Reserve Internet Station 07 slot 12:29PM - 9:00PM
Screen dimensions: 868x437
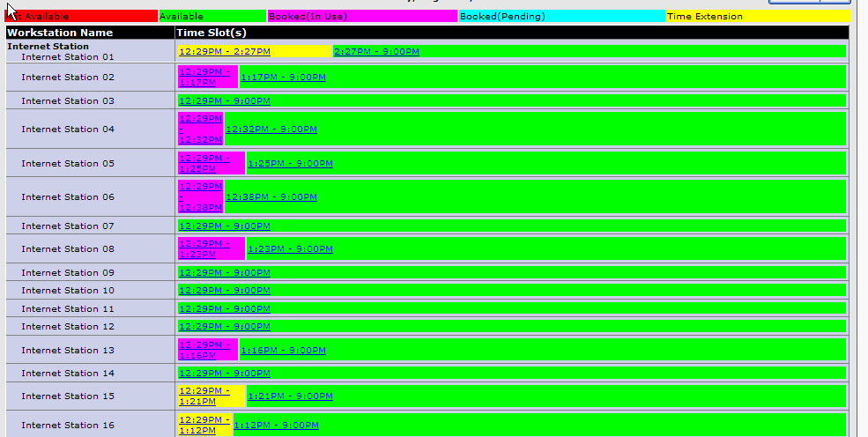click(224, 226)
